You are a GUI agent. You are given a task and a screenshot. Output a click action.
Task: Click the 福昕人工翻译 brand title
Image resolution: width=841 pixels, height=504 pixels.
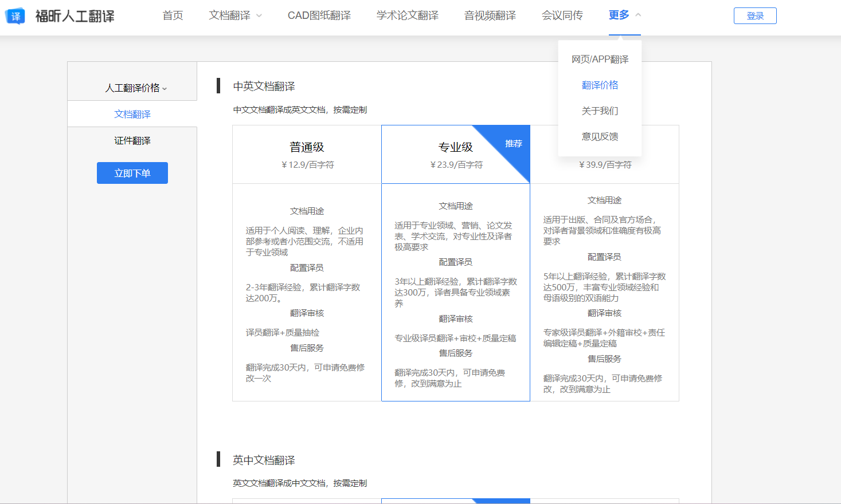click(x=75, y=16)
